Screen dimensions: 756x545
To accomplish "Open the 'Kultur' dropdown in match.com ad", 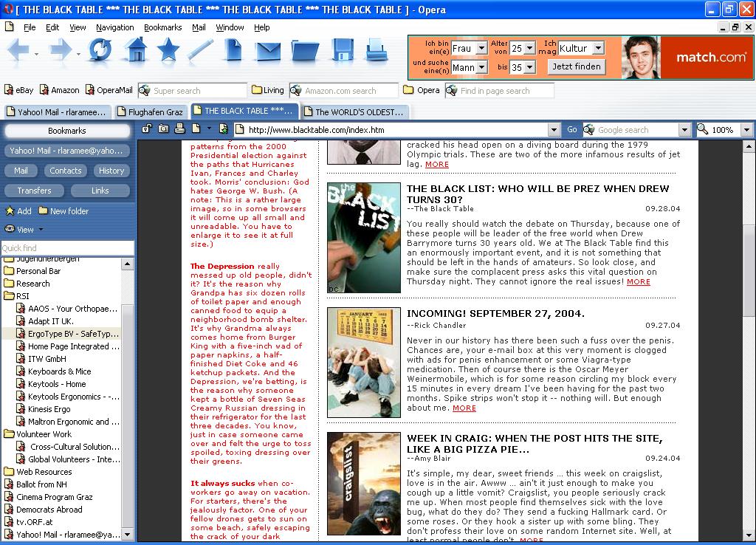I will [598, 48].
